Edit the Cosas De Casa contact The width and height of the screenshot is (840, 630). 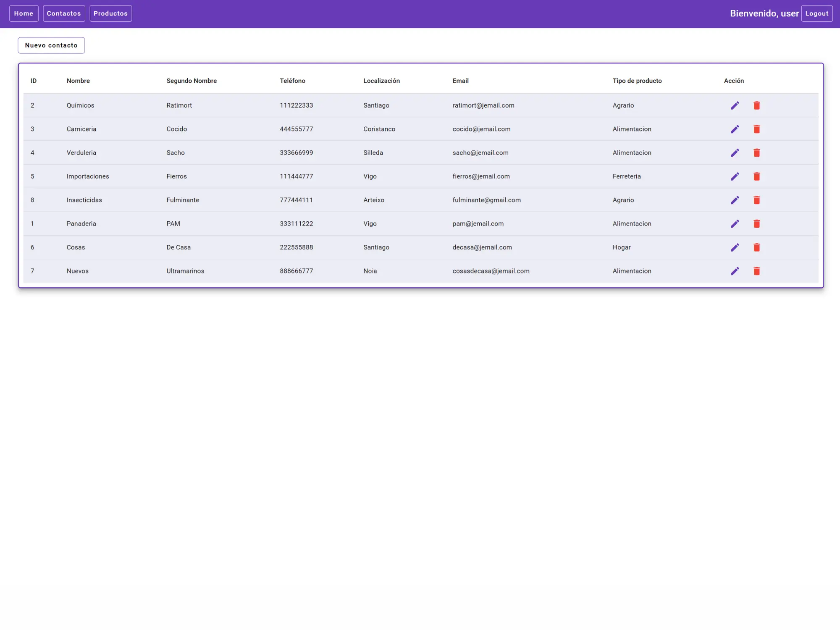pos(735,247)
